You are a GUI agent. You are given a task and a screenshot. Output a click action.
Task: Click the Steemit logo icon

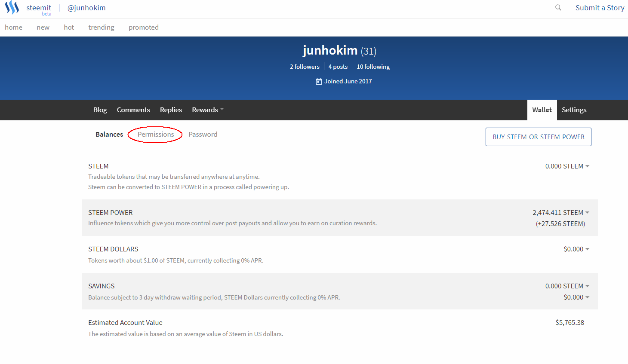point(12,8)
